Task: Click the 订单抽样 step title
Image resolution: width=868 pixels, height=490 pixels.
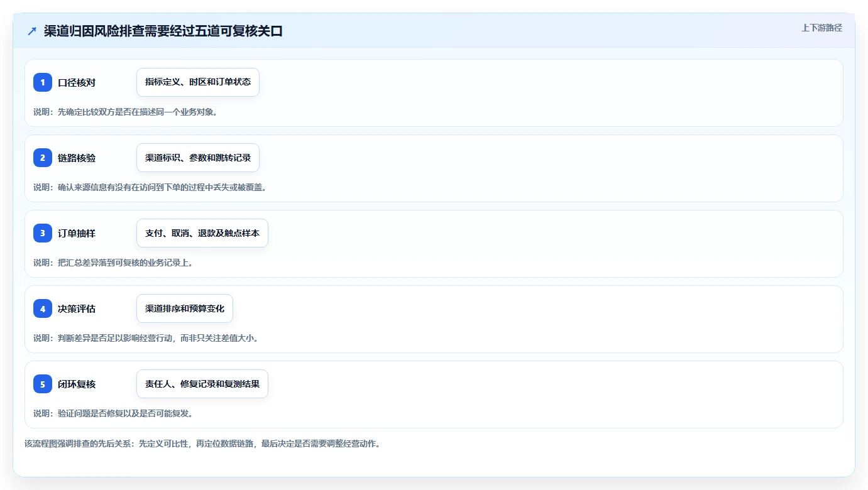Action: click(77, 233)
